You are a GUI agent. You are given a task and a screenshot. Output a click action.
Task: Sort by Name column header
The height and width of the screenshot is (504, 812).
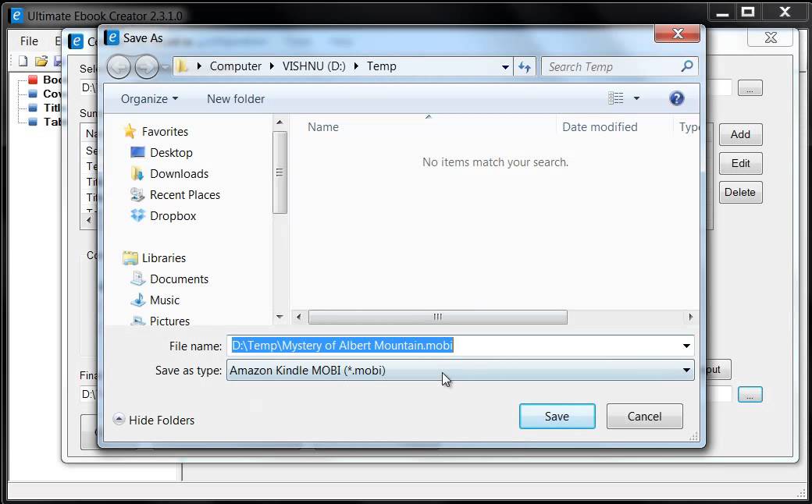(323, 126)
